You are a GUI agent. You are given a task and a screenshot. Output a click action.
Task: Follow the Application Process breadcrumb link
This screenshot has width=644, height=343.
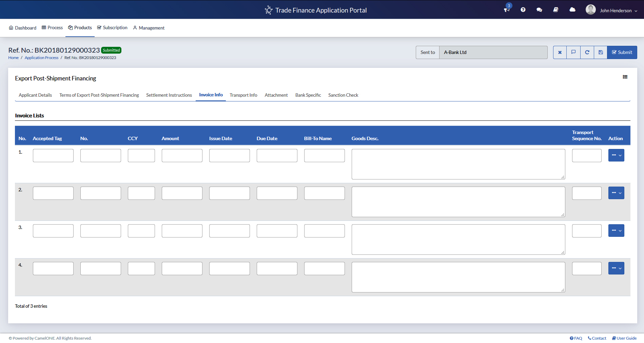41,58
